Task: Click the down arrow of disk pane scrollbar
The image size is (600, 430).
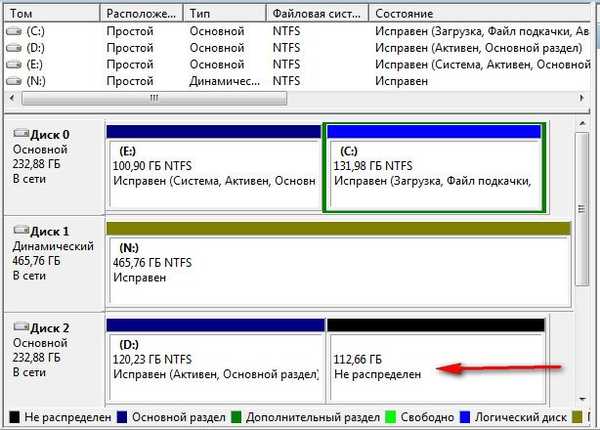Action: pos(582,399)
